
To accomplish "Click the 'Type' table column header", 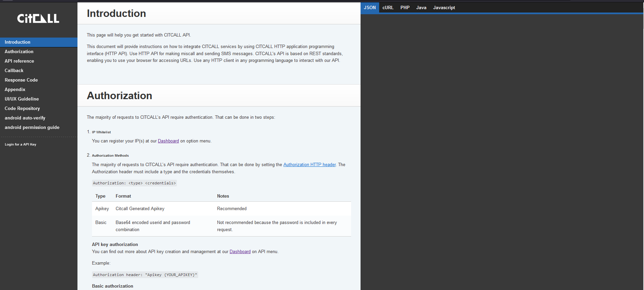I will (x=100, y=196).
